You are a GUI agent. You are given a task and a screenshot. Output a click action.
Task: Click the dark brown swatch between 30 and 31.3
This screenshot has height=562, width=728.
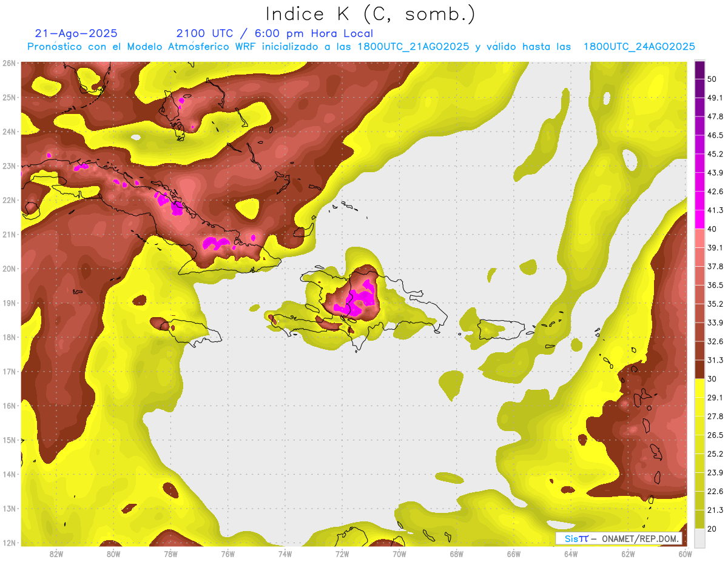699,369
